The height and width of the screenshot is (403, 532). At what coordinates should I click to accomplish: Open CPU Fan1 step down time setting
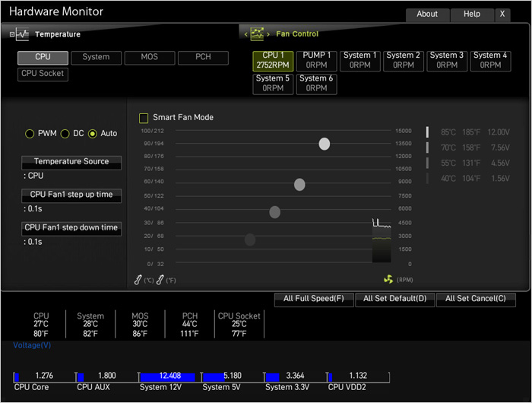pos(71,228)
